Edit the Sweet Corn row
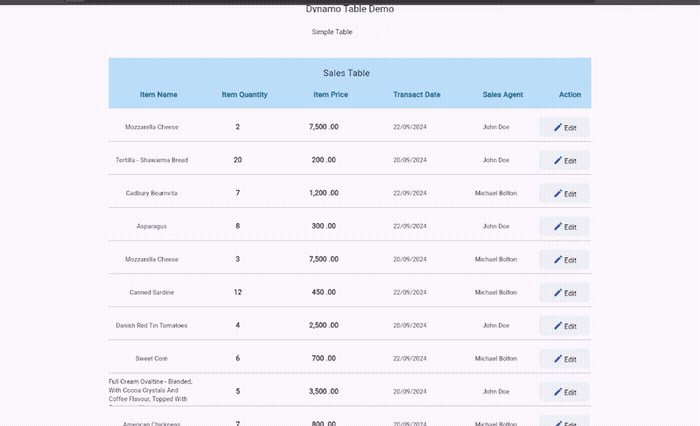 pyautogui.click(x=564, y=359)
